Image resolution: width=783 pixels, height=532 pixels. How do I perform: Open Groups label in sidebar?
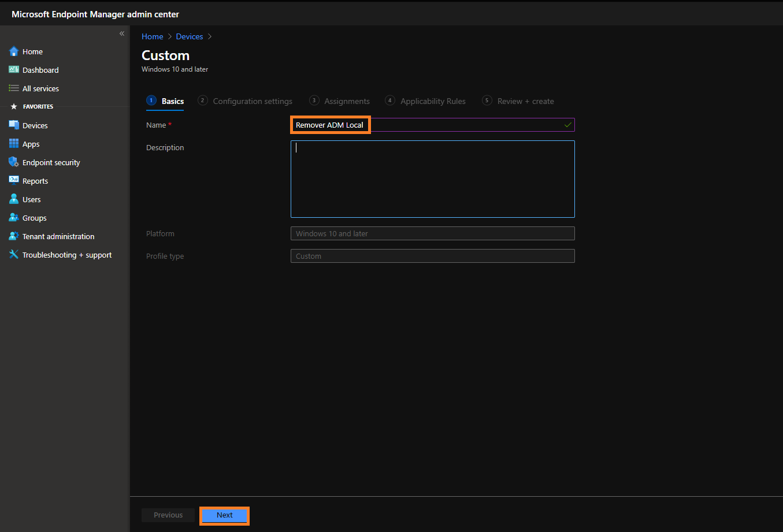[x=35, y=218]
